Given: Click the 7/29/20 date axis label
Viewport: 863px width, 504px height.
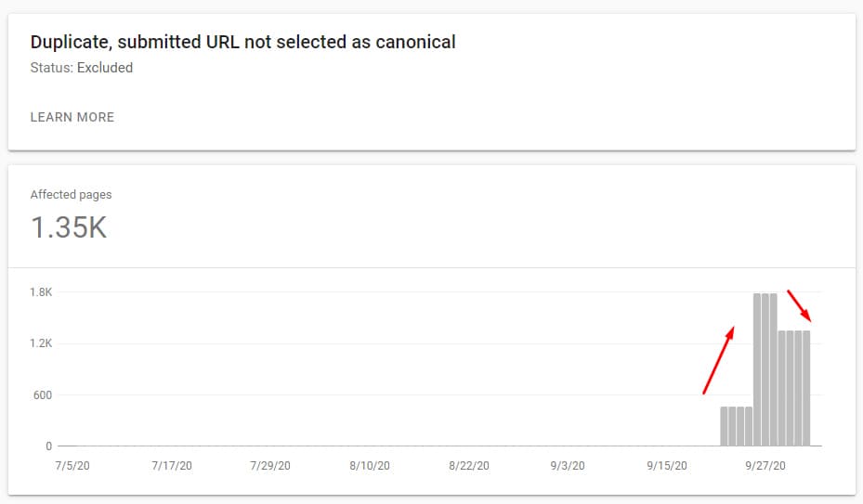Looking at the screenshot, I should pos(270,466).
